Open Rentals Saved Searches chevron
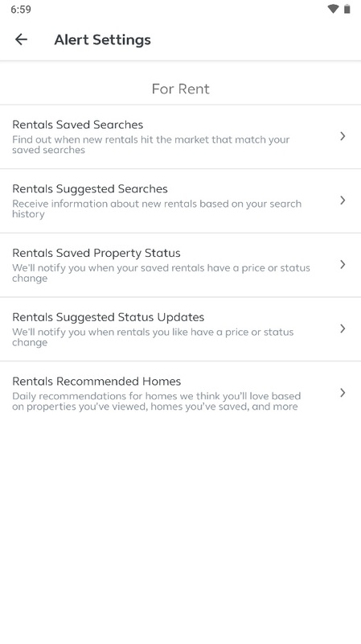This screenshot has width=361, height=644. (x=343, y=136)
